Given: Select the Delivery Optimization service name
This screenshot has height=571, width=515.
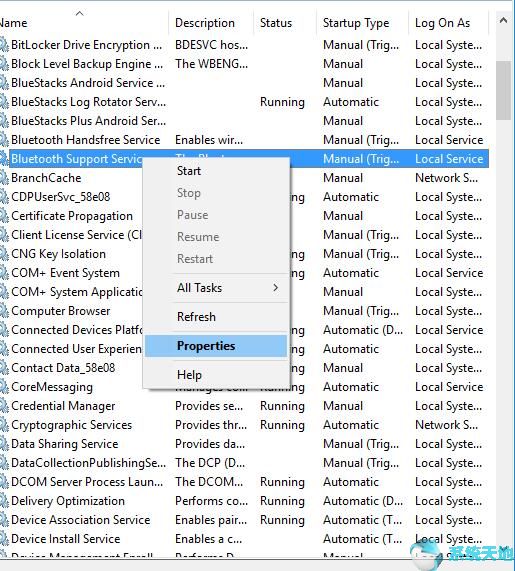Looking at the screenshot, I should click(68, 501).
